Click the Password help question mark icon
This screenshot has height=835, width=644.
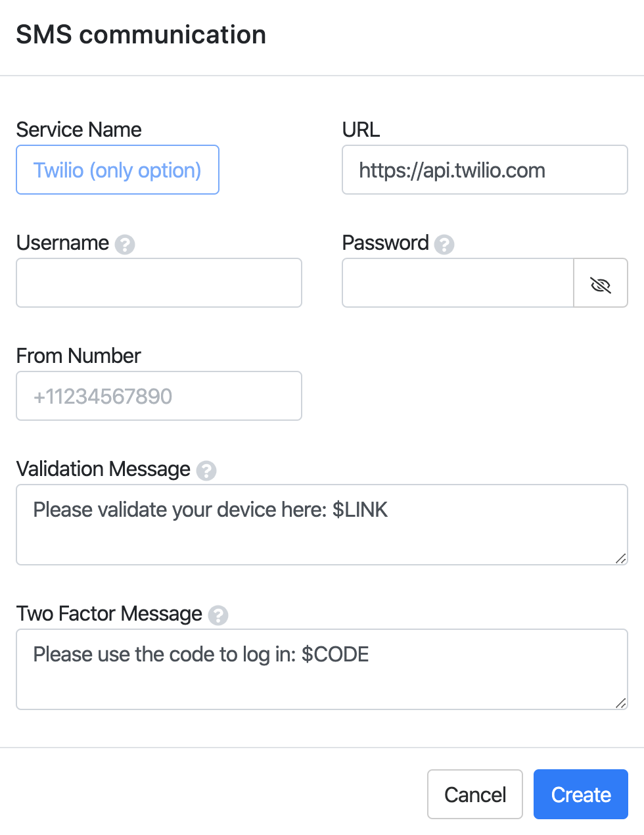[x=444, y=245]
